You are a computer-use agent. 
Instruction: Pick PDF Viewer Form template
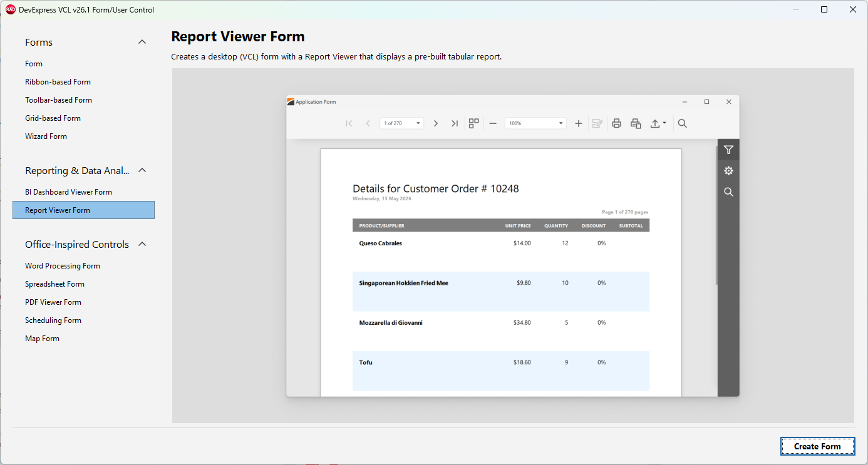83,302
